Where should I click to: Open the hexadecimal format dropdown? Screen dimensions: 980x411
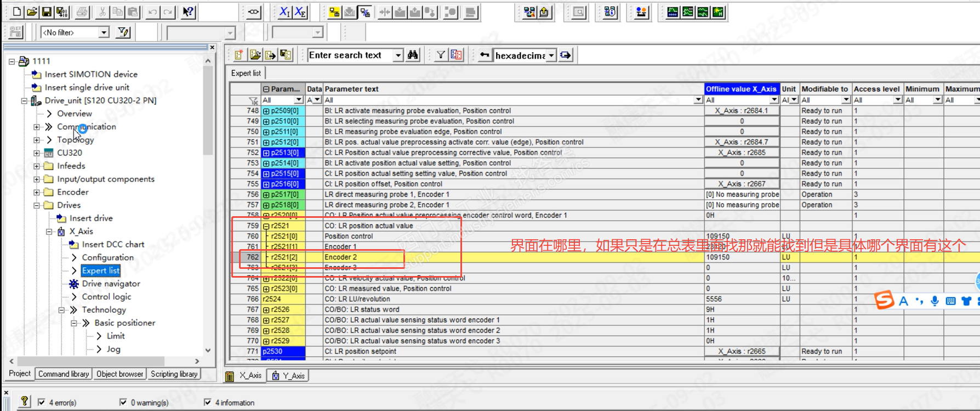click(551, 55)
